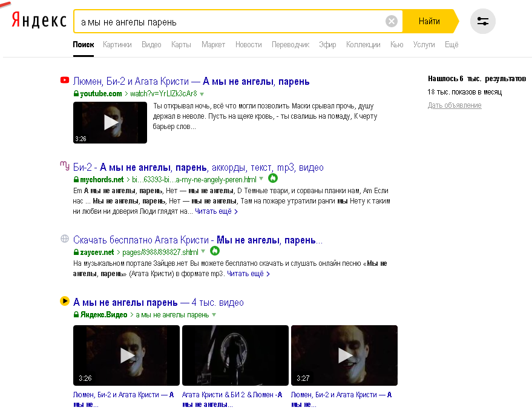The height and width of the screenshot is (413, 532).
Task: Open the Новости tab
Action: click(x=248, y=44)
